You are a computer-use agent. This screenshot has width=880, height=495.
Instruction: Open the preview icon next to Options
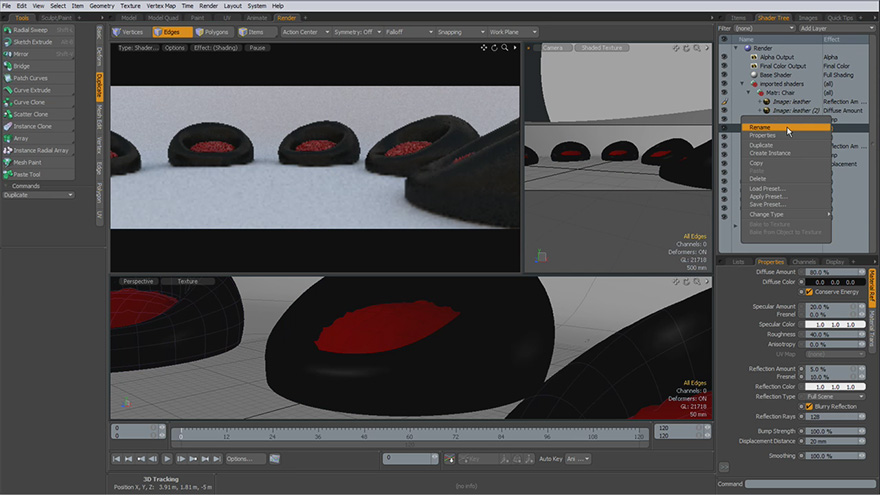[274, 459]
